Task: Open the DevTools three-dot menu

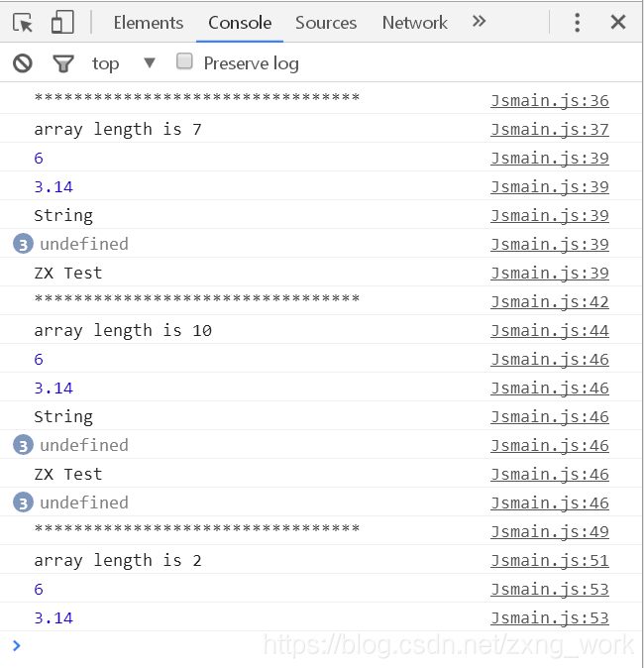Action: 577,22
